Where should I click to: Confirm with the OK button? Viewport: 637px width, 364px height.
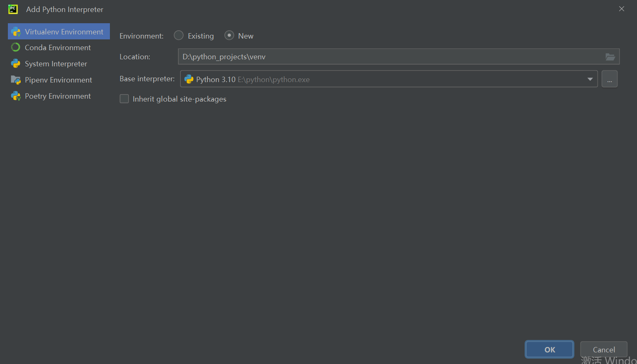pyautogui.click(x=549, y=349)
